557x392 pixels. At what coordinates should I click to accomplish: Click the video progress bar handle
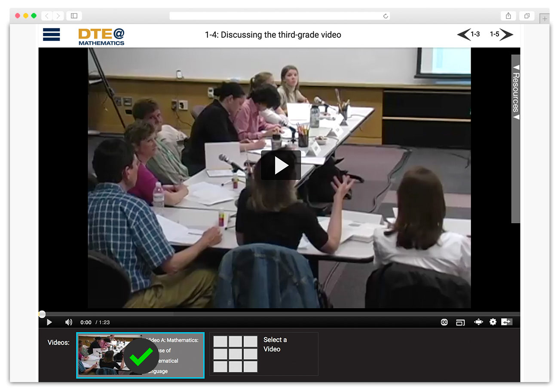click(42, 314)
